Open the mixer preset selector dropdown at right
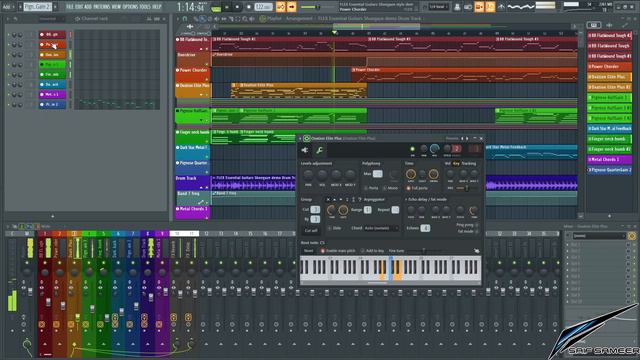 [x=599, y=236]
